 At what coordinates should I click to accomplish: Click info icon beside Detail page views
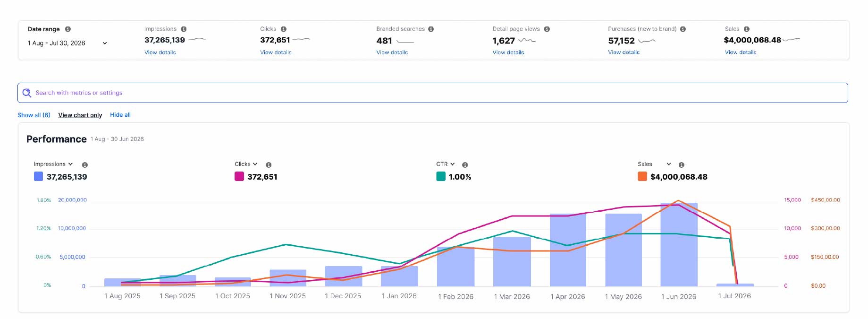point(547,29)
